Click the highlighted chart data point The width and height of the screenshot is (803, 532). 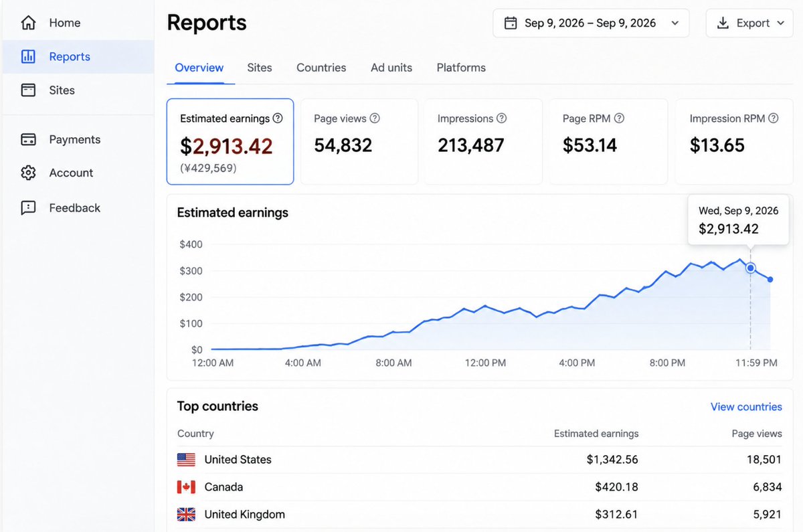[x=751, y=268]
